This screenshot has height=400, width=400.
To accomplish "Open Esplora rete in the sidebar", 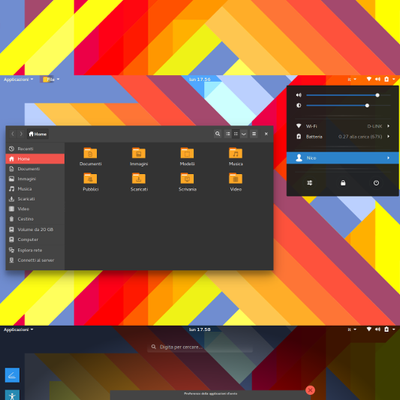I will click(x=35, y=250).
